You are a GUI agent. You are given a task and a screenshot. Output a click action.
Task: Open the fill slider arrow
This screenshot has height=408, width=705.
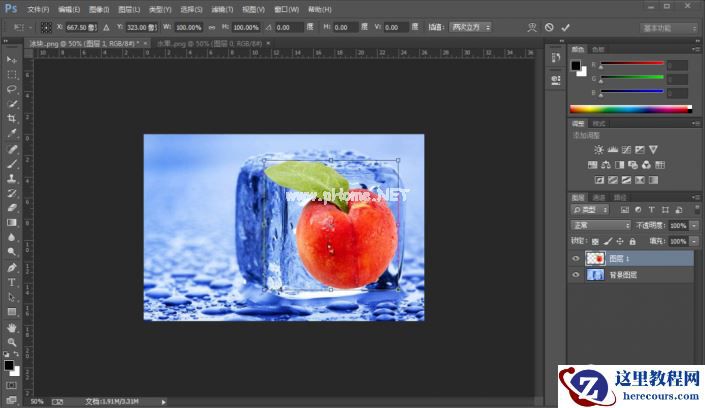point(694,242)
